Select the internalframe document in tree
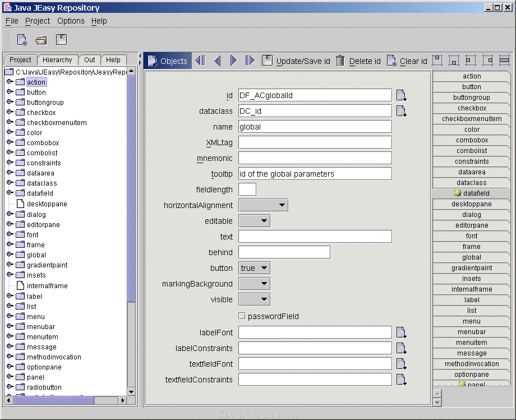Screen dimensions: 516x420 42,286
